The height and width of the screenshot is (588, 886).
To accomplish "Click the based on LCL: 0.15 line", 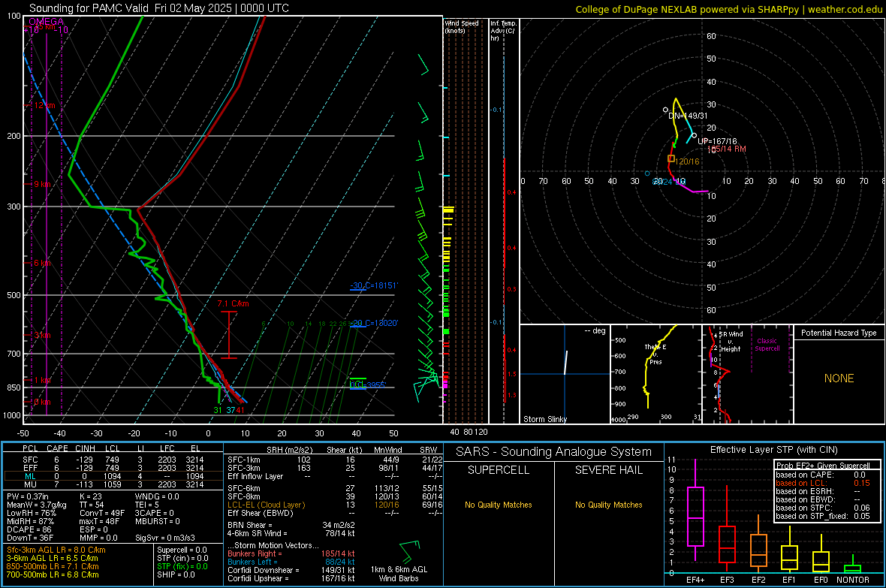I will point(823,483).
